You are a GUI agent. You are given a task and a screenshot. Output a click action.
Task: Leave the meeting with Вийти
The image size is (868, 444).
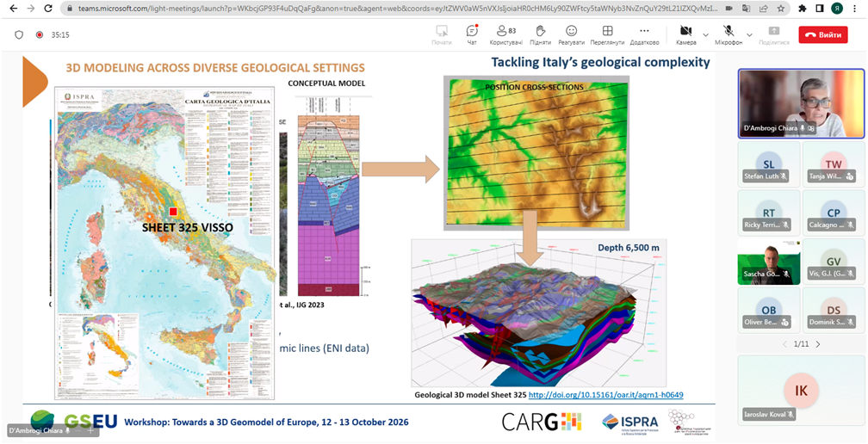[823, 34]
